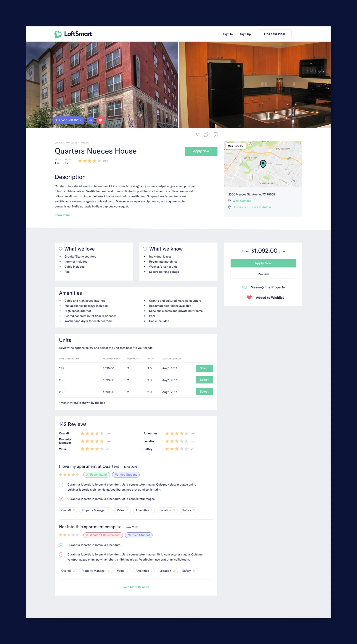Click the location pin on map
357x644 pixels.
(x=263, y=164)
